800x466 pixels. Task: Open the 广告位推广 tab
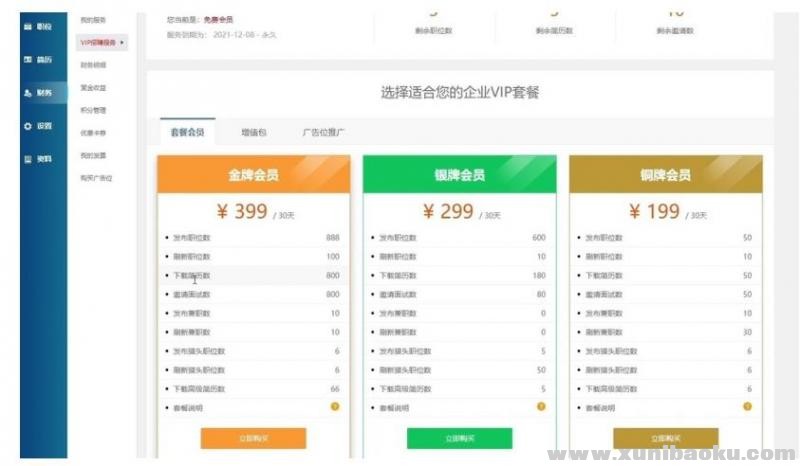325,132
